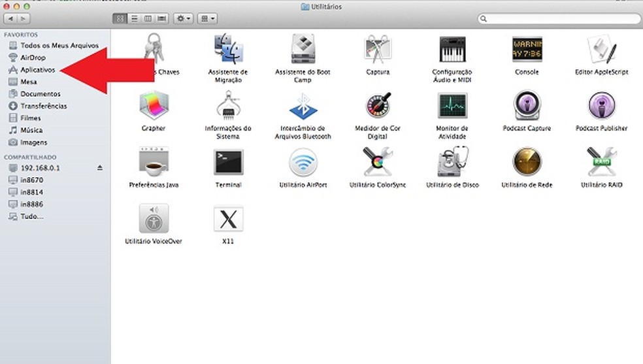This screenshot has height=364, width=643.
Task: Click the back navigation arrow
Action: (10, 19)
